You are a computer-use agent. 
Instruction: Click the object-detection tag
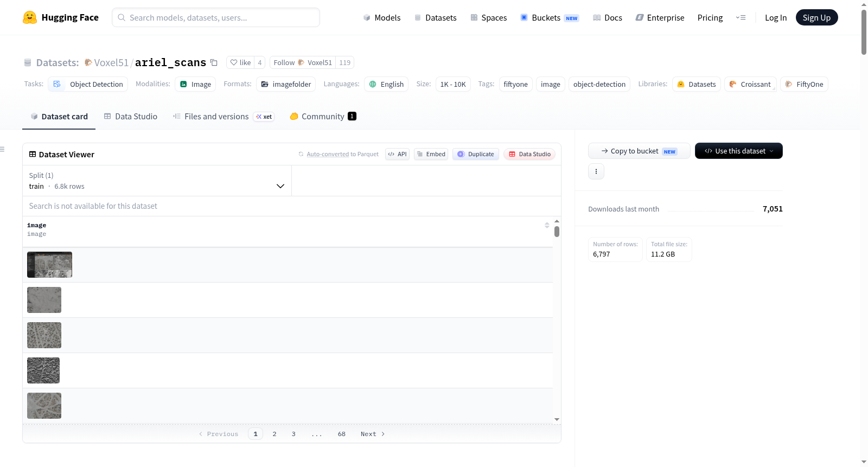click(x=599, y=84)
